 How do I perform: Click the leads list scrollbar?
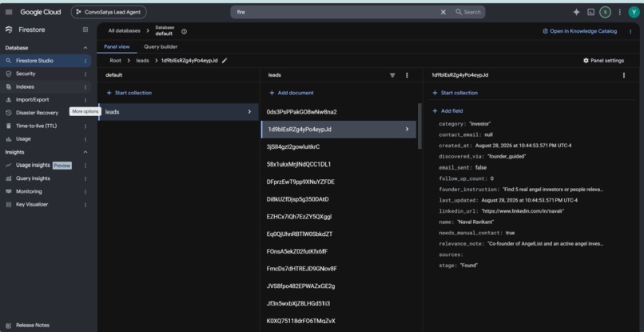click(x=419, y=126)
